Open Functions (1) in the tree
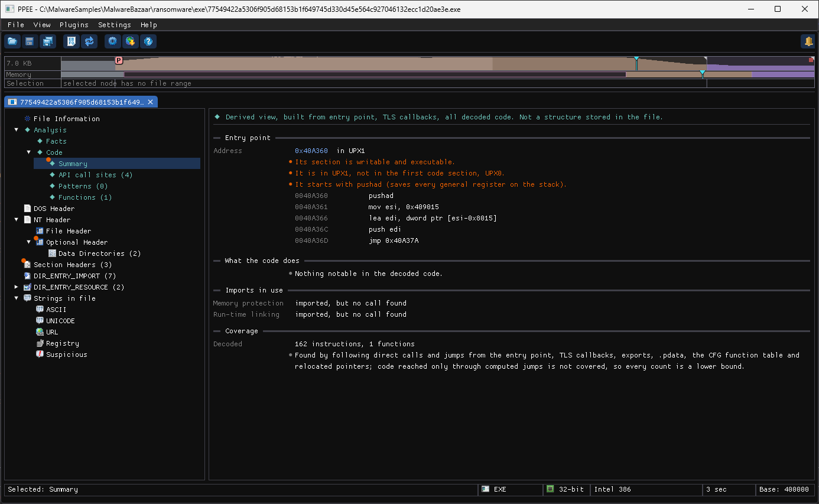The image size is (819, 504). tap(85, 197)
